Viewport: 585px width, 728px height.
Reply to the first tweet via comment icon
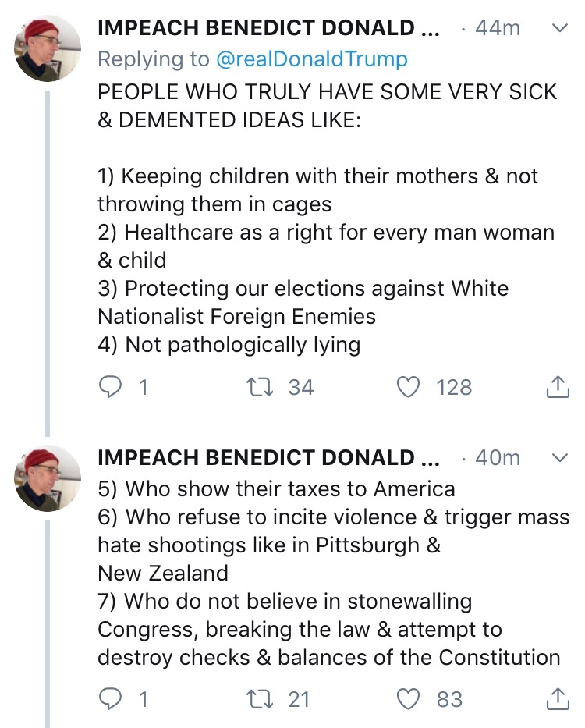(111, 387)
